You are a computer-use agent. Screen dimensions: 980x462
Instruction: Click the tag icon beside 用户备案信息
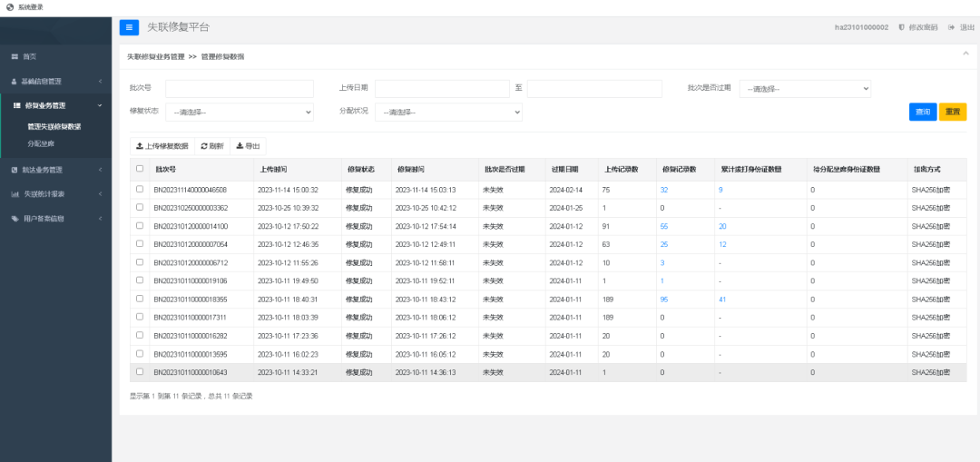pyautogui.click(x=15, y=219)
